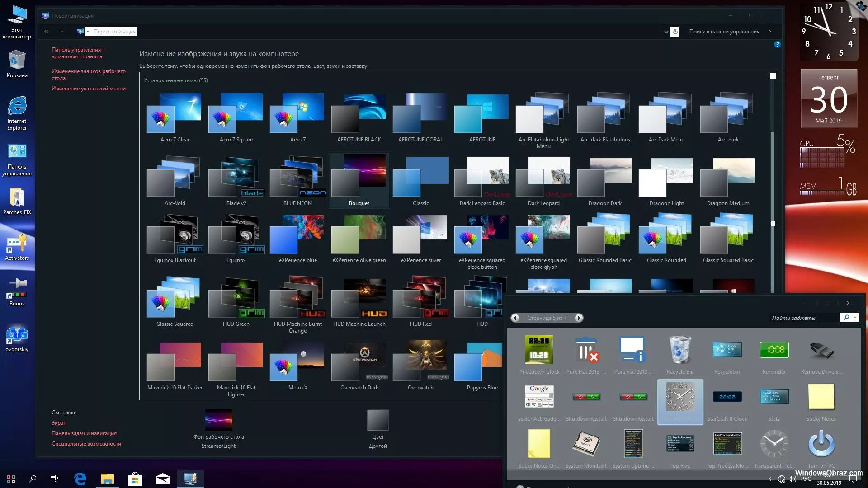Select the Equinox Blackout theme
The image size is (868, 488).
pos(175,238)
